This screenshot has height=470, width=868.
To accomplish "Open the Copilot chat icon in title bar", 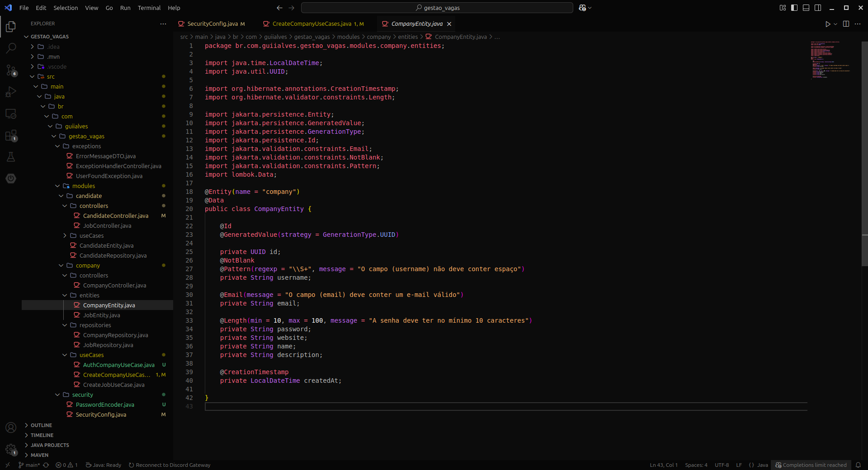I will 582,8.
